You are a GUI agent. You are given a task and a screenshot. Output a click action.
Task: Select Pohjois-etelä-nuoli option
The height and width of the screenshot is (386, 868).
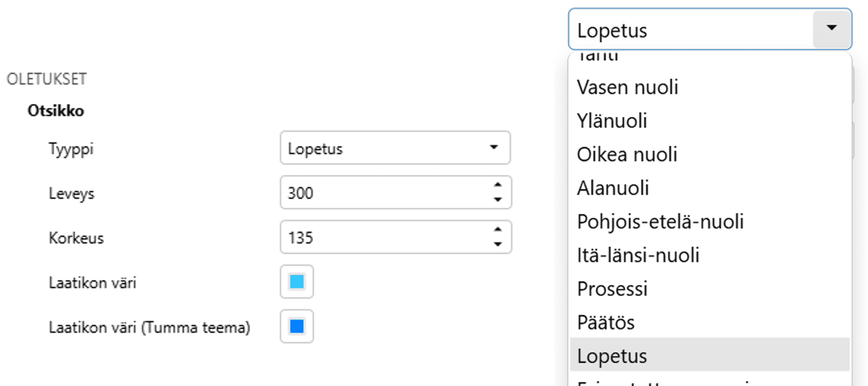point(660,222)
